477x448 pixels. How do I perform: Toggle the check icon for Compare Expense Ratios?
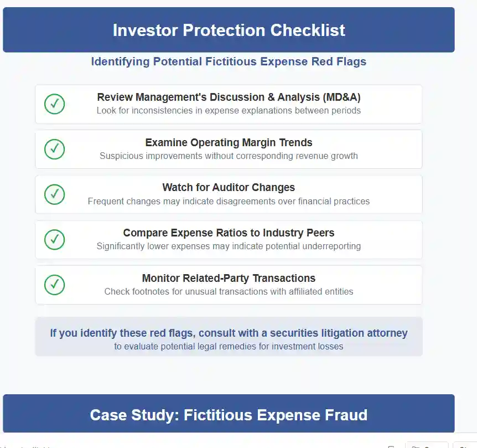point(55,239)
